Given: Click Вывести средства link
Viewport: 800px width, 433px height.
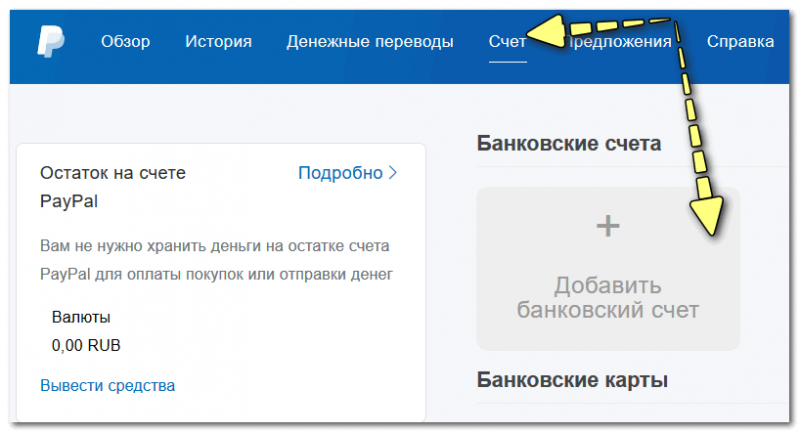Looking at the screenshot, I should click(x=108, y=386).
